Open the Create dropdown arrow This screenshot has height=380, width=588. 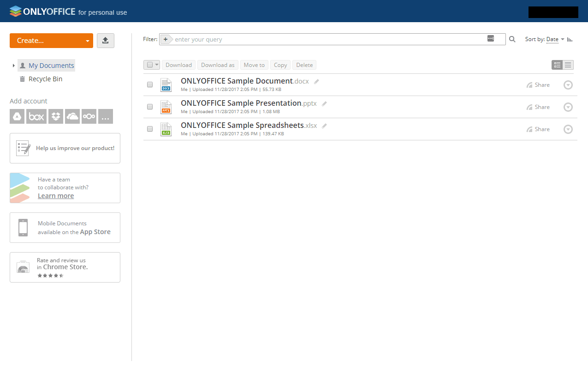[87, 41]
